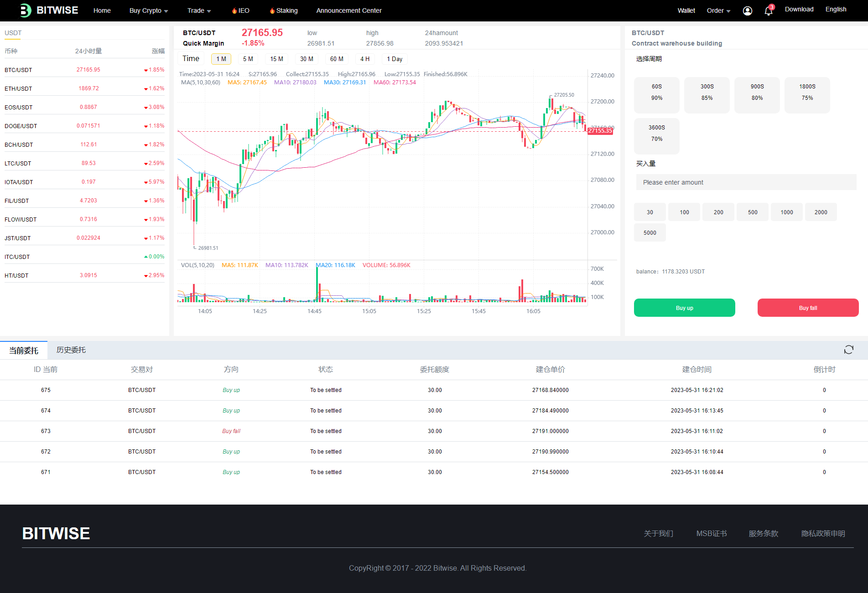Open the Announcement Center
Image resolution: width=868 pixels, height=593 pixels.
tap(349, 10)
